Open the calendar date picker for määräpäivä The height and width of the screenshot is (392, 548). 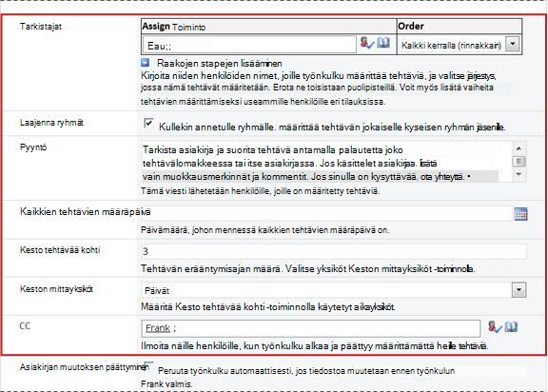(520, 214)
